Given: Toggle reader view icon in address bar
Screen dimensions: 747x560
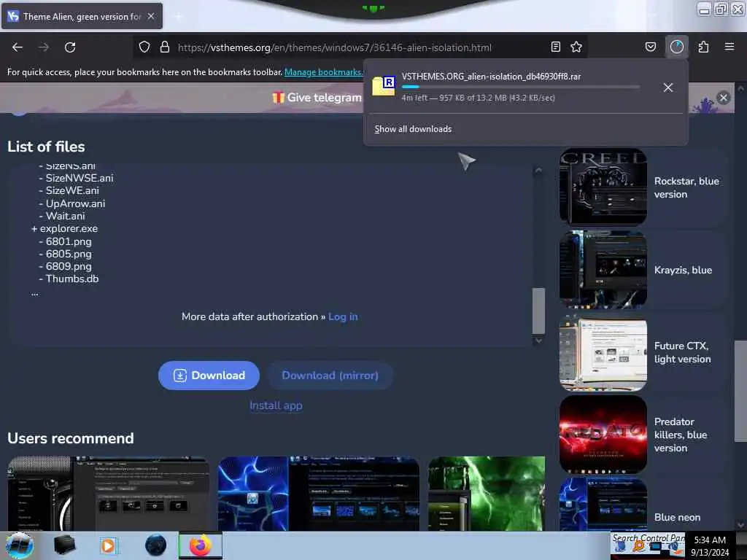Looking at the screenshot, I should pos(555,47).
